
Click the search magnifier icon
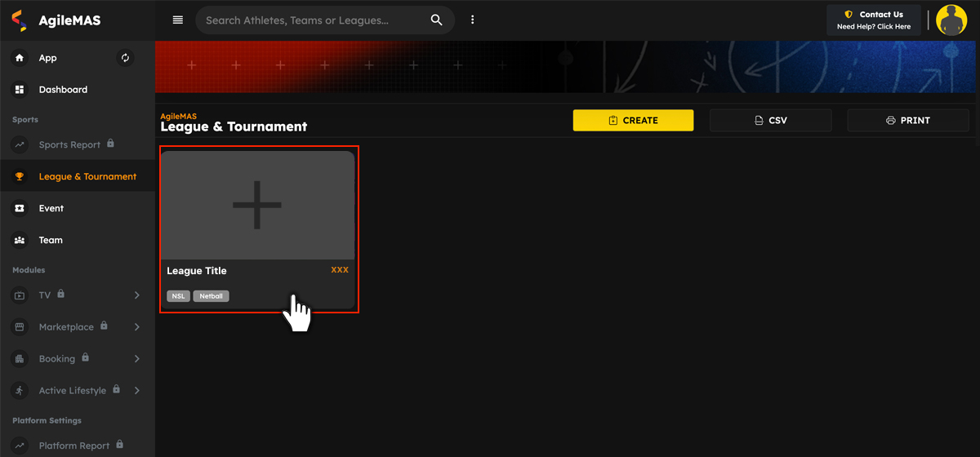tap(437, 20)
